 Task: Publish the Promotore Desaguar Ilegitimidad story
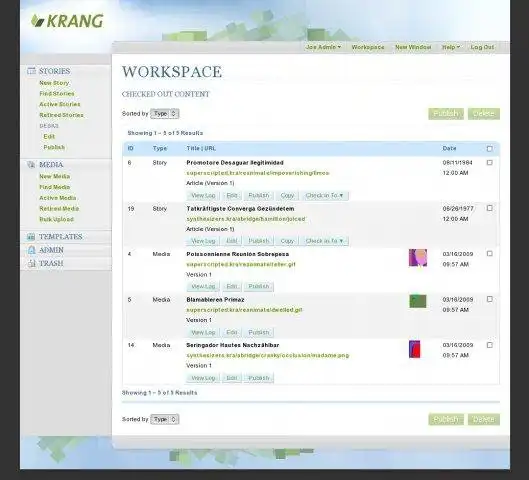pyautogui.click(x=259, y=196)
